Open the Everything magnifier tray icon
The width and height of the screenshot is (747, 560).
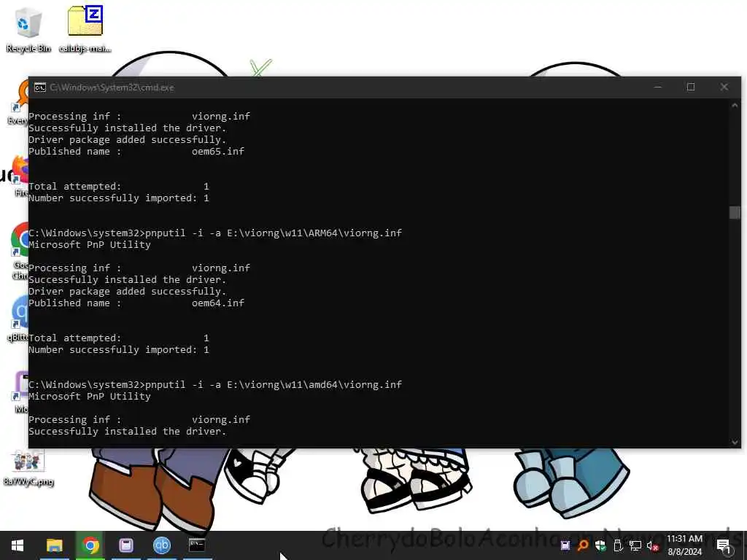coord(582,545)
